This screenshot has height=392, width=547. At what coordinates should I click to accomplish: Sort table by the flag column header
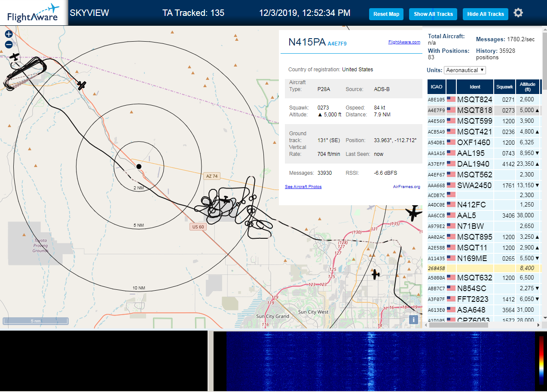click(451, 87)
